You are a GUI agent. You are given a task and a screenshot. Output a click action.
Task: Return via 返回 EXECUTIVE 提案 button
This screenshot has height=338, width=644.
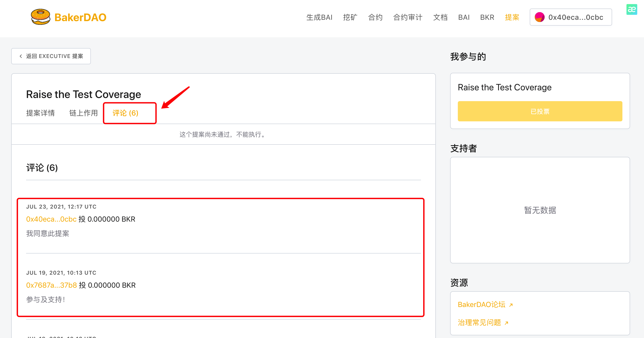tap(51, 56)
